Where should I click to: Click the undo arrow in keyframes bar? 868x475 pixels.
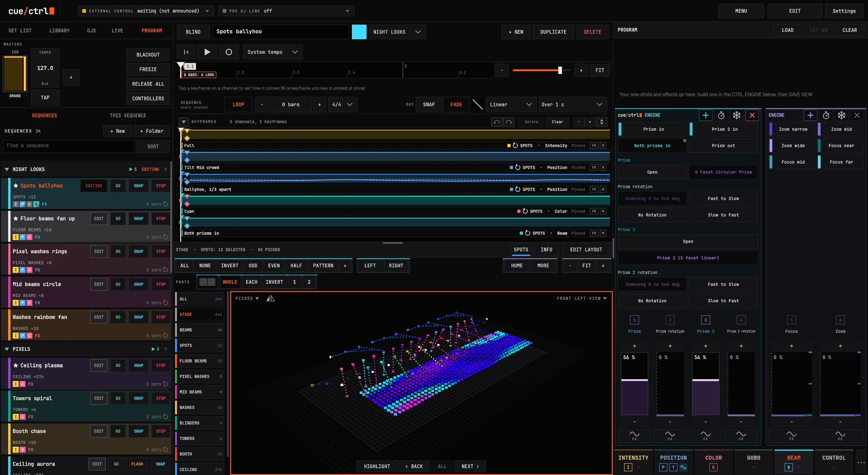(x=496, y=122)
